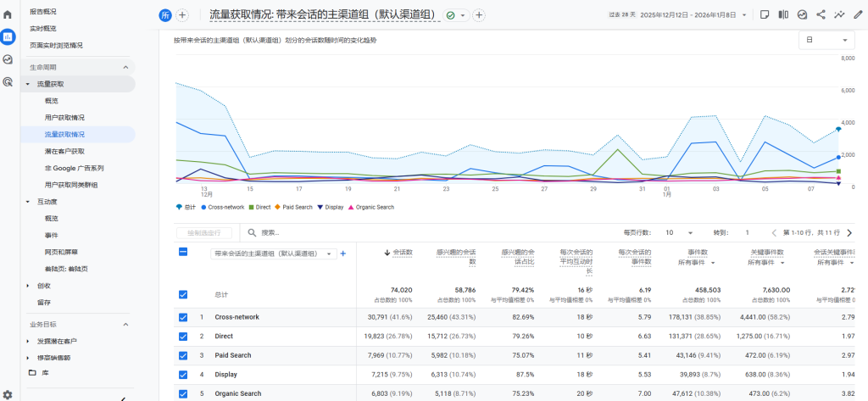Image resolution: width=868 pixels, height=401 pixels.
Task: Open the Insights sparkline icon
Action: click(x=839, y=14)
